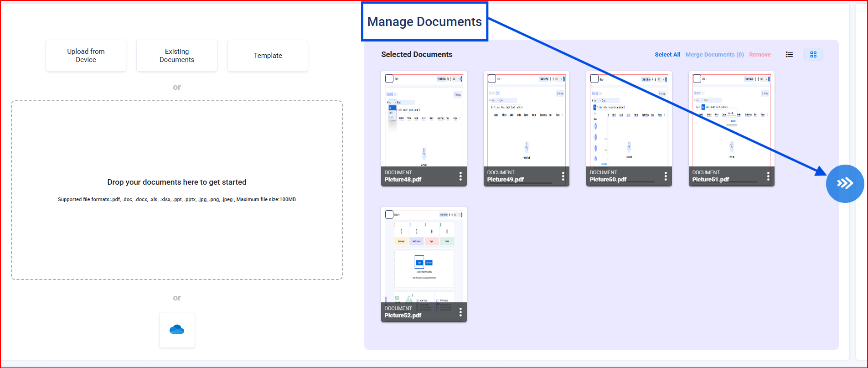Switch to list view layout
Image resolution: width=868 pixels, height=368 pixels.
789,55
